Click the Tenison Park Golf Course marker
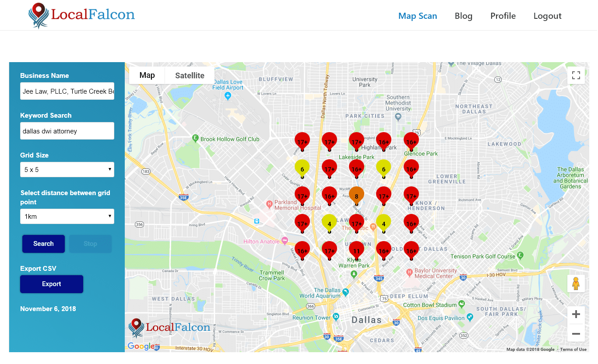Image resolution: width=598 pixels, height=364 pixels. pos(520,255)
